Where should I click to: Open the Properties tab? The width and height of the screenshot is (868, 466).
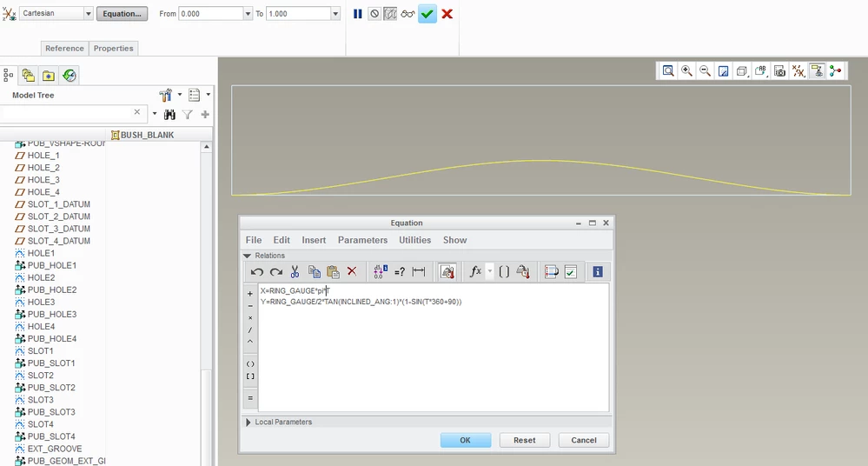point(114,48)
